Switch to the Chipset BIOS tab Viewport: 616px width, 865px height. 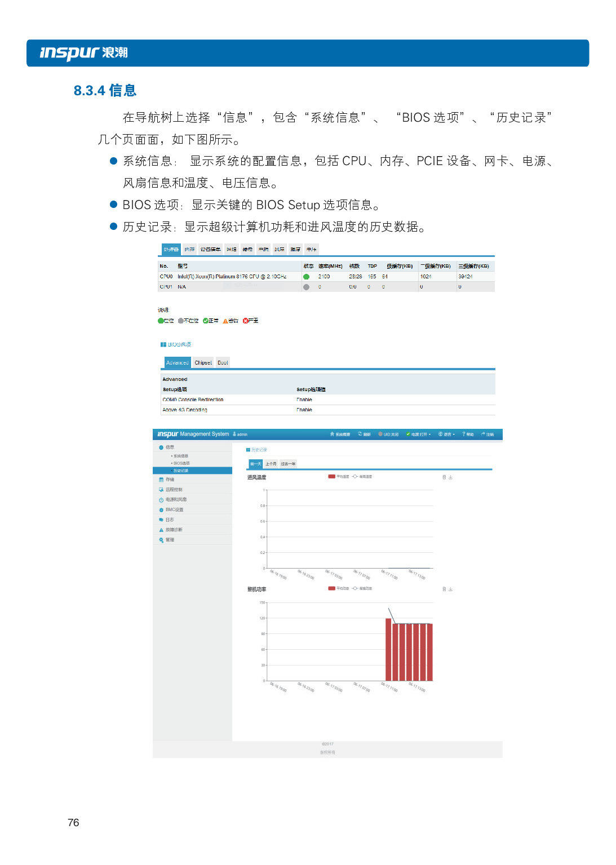coord(203,363)
